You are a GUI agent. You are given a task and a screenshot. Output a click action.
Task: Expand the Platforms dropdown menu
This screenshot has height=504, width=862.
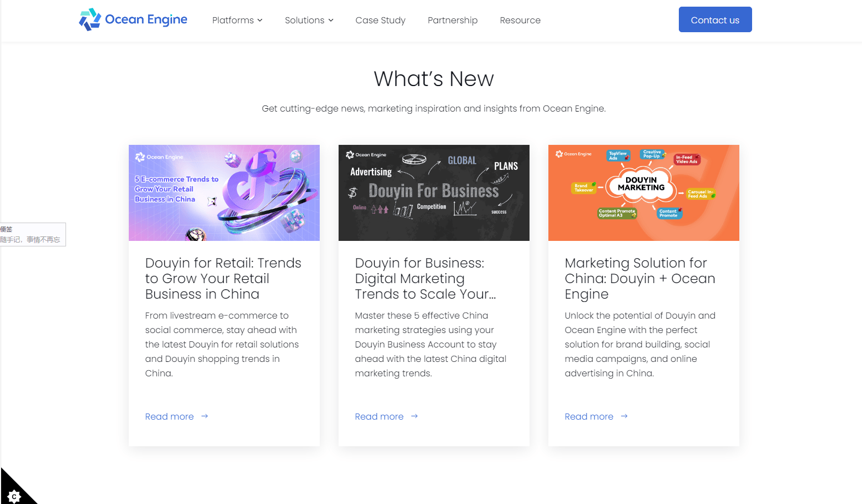[x=237, y=20]
